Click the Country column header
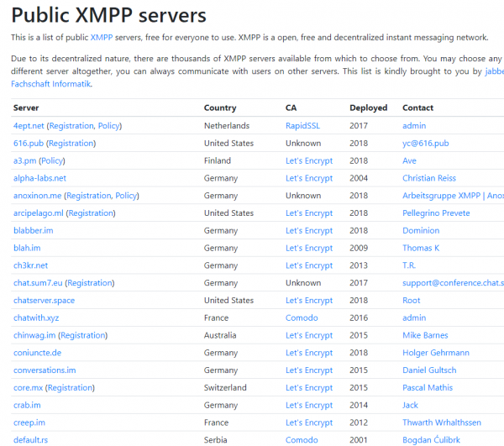 [x=220, y=108]
